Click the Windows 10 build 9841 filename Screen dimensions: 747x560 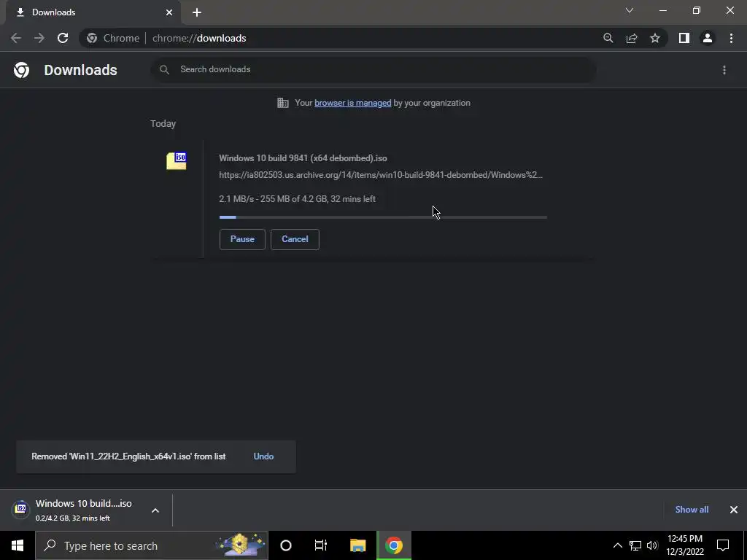click(x=303, y=158)
